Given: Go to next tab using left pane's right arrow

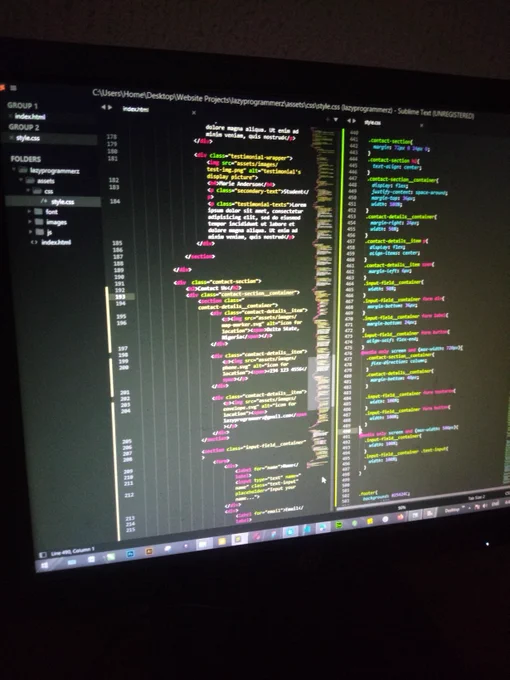Looking at the screenshot, I should tap(110, 107).
